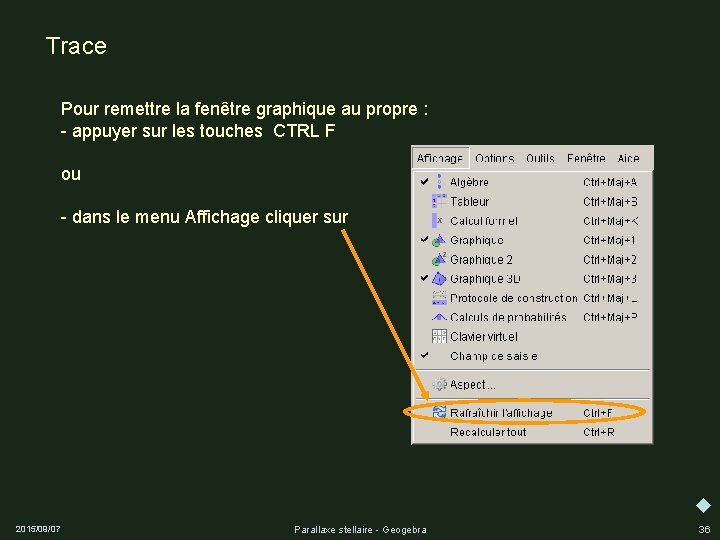The height and width of the screenshot is (540, 720).
Task: Click the Clavier virtuel keyboard icon
Action: 439,336
